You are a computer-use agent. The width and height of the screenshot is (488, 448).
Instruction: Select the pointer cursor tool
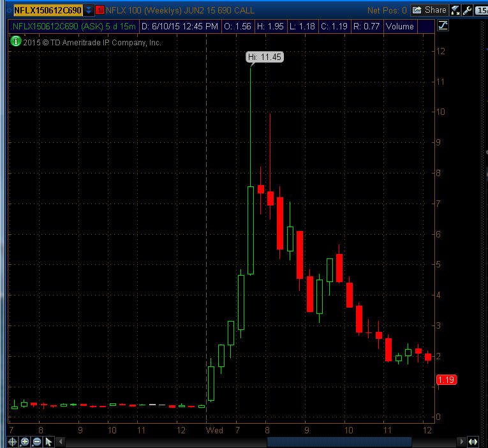click(48, 442)
